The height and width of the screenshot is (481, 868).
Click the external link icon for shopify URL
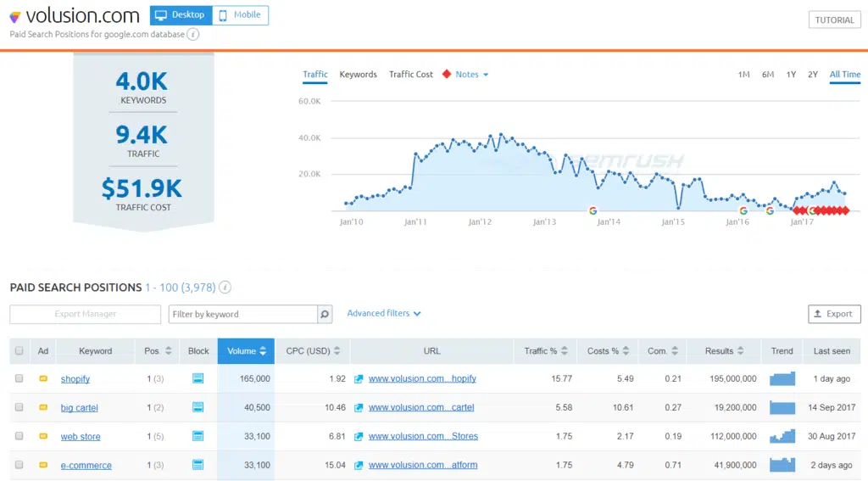(x=359, y=378)
